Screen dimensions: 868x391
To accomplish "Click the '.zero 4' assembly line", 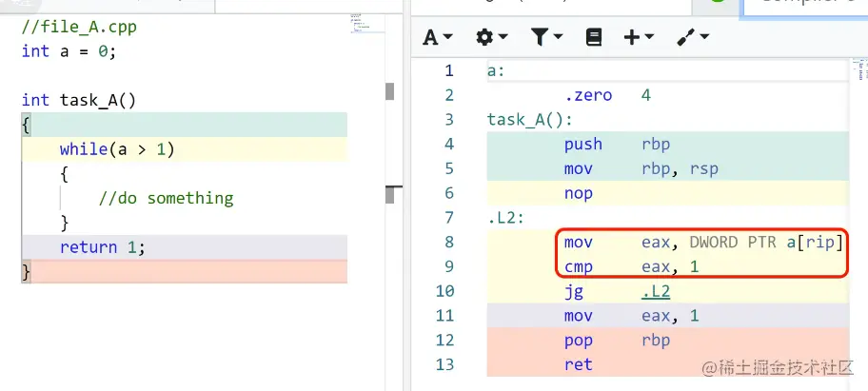I will point(608,96).
